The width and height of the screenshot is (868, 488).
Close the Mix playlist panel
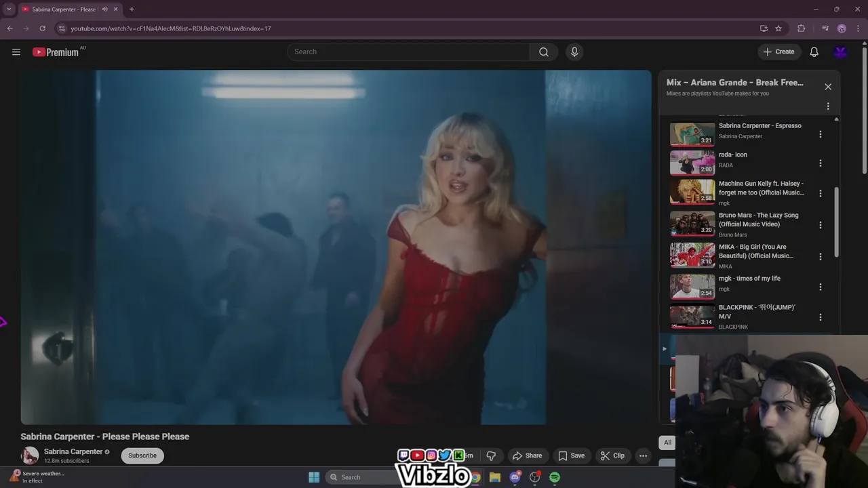828,87
